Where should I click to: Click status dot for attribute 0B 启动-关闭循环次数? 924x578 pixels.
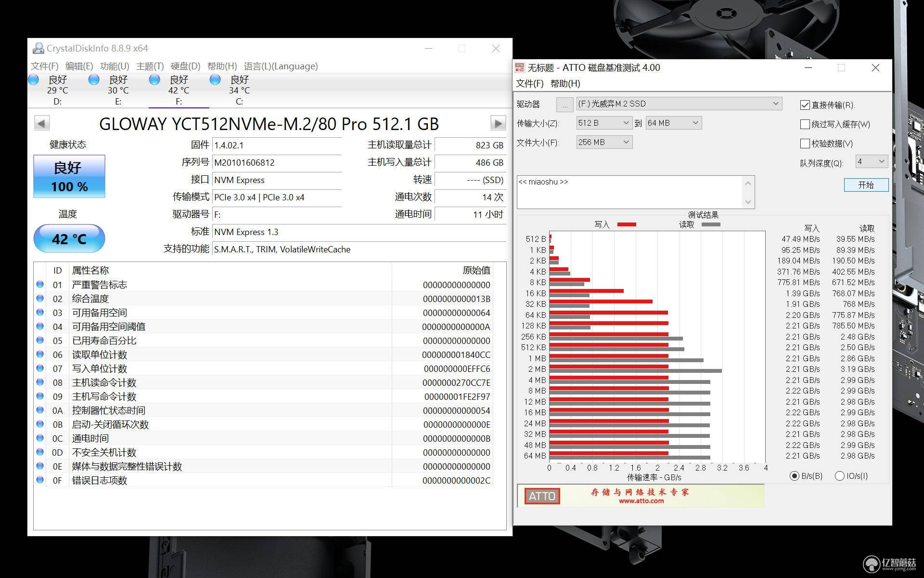coord(40,424)
